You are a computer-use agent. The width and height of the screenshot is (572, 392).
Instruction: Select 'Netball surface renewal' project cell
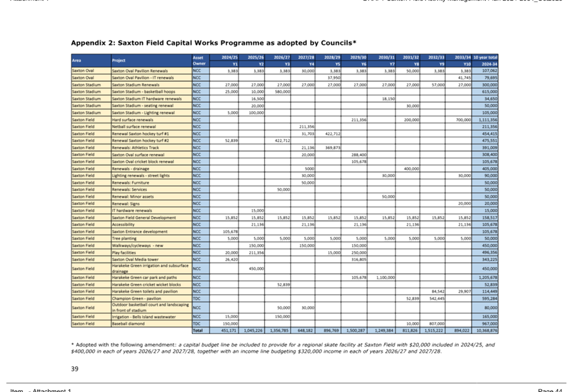(x=151, y=127)
